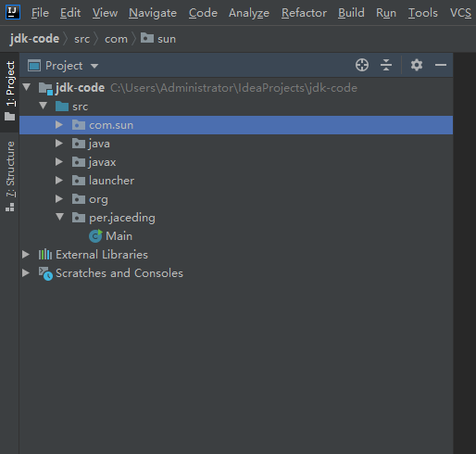
Task: Click the Scratches and Consoles icon
Action: [x=45, y=273]
